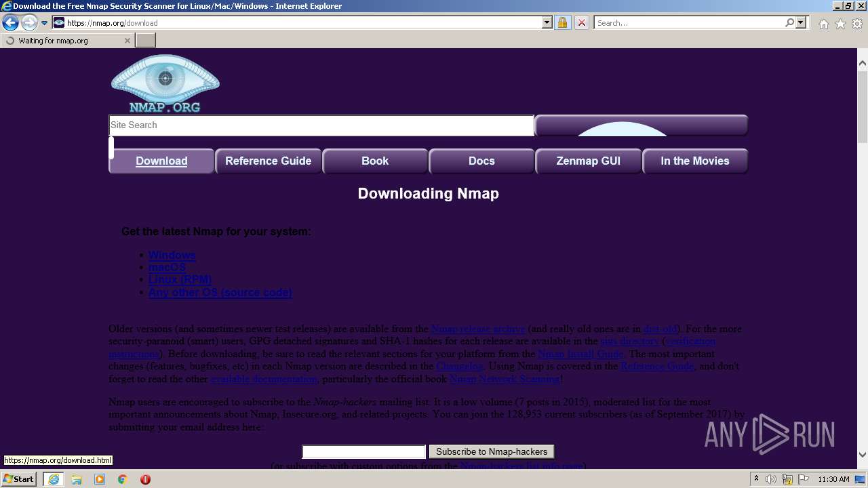Open the red Opera-style taskbar icon

point(145,479)
